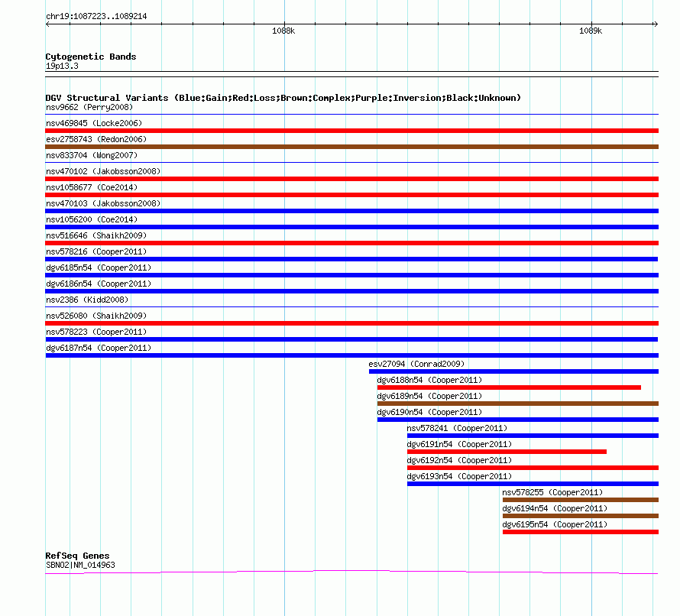Click the 1088k ruler marker
The width and height of the screenshot is (680, 616).
283,31
